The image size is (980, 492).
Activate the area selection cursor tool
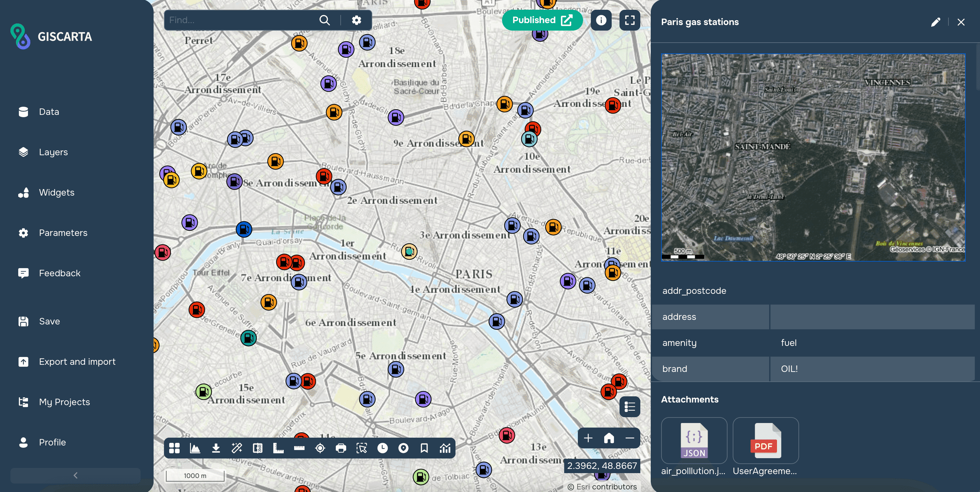pos(361,448)
